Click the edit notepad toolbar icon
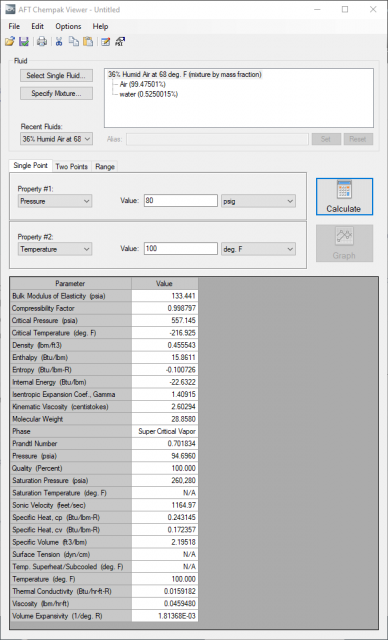Screen dimensions: 388x640 106,42
